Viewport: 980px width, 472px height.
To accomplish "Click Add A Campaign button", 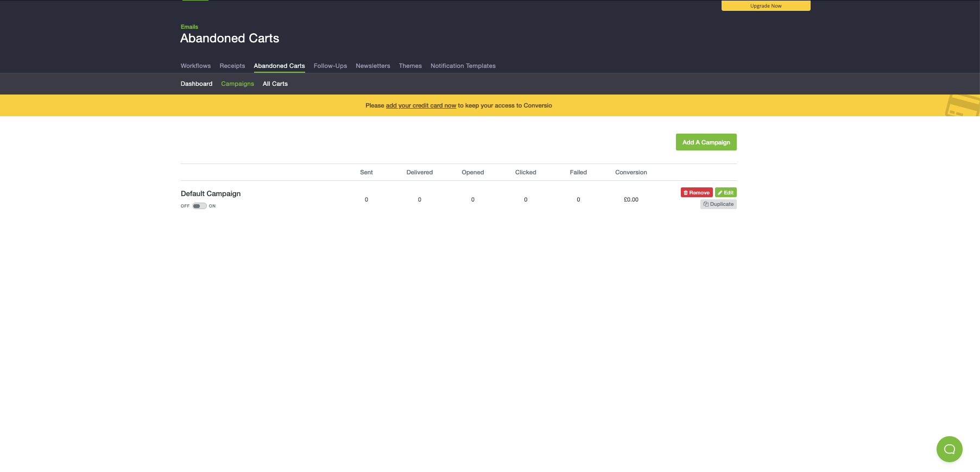I will coord(706,142).
